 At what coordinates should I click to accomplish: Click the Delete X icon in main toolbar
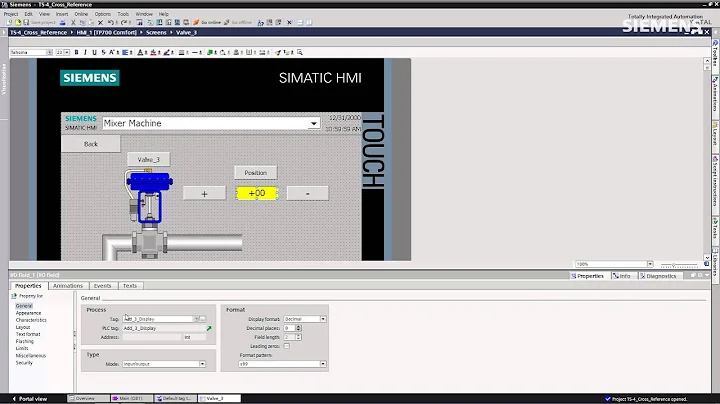tap(100, 22)
